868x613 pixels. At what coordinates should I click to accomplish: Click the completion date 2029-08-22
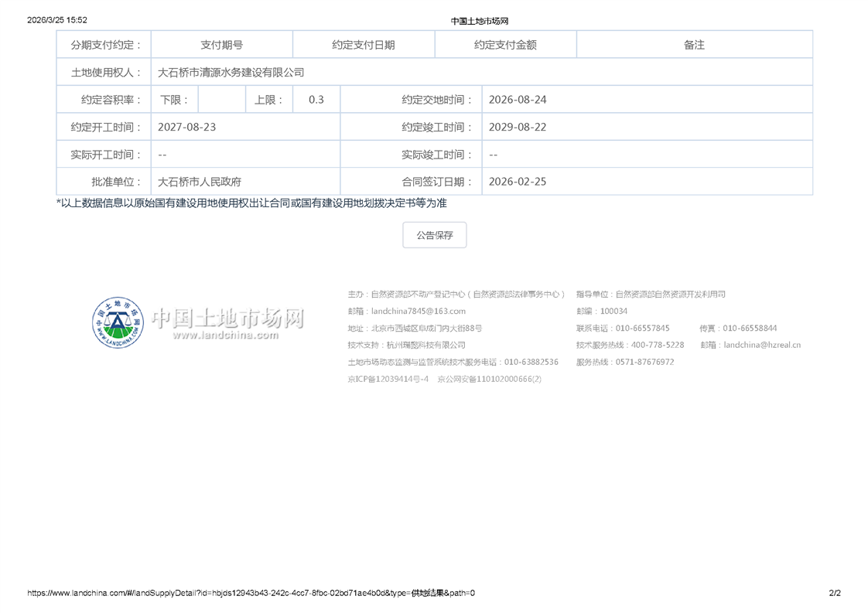tap(518, 127)
